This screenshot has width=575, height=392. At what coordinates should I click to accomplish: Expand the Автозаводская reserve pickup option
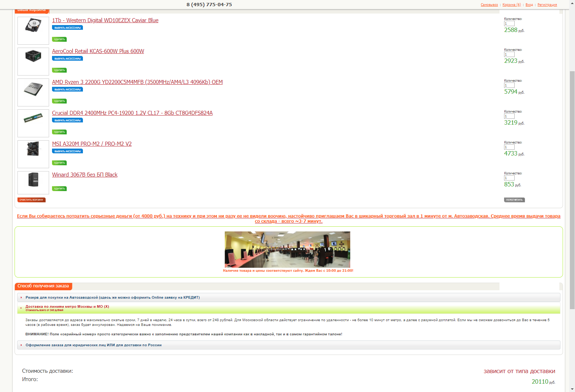tap(289, 298)
